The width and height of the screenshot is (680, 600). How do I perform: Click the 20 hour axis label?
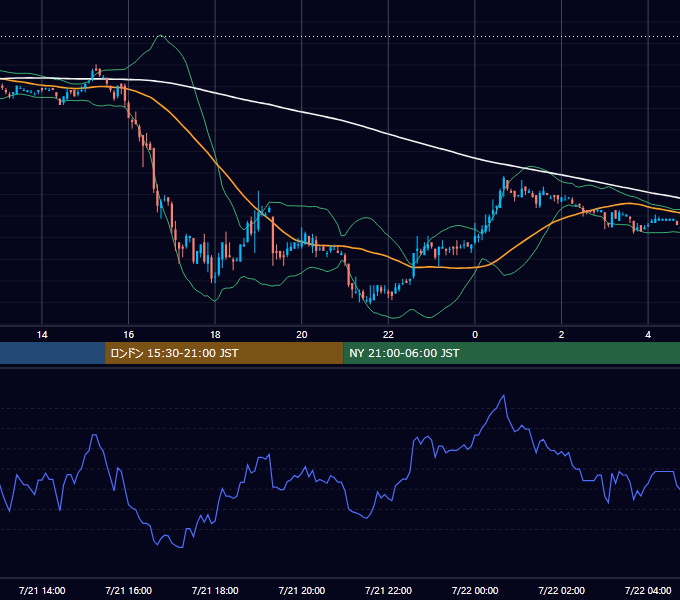(302, 335)
